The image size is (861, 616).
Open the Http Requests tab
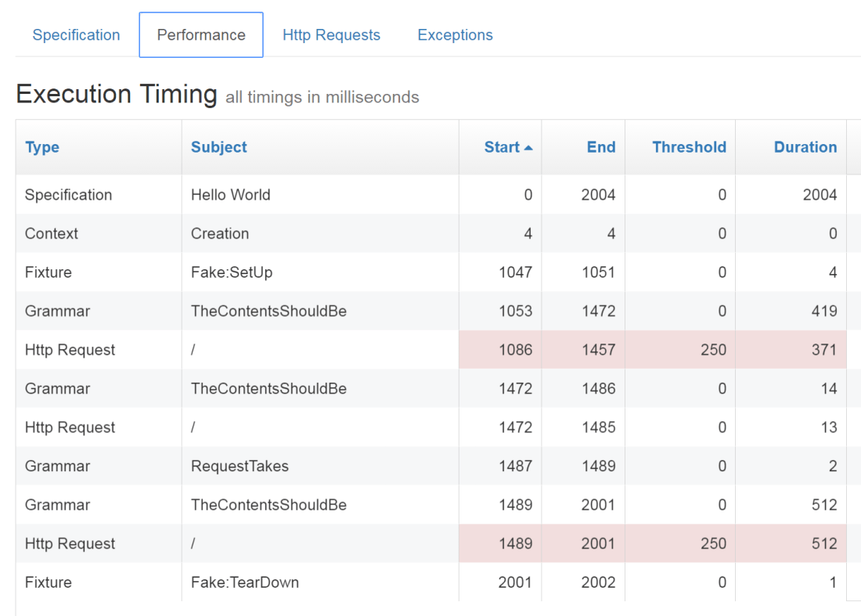pyautogui.click(x=331, y=34)
